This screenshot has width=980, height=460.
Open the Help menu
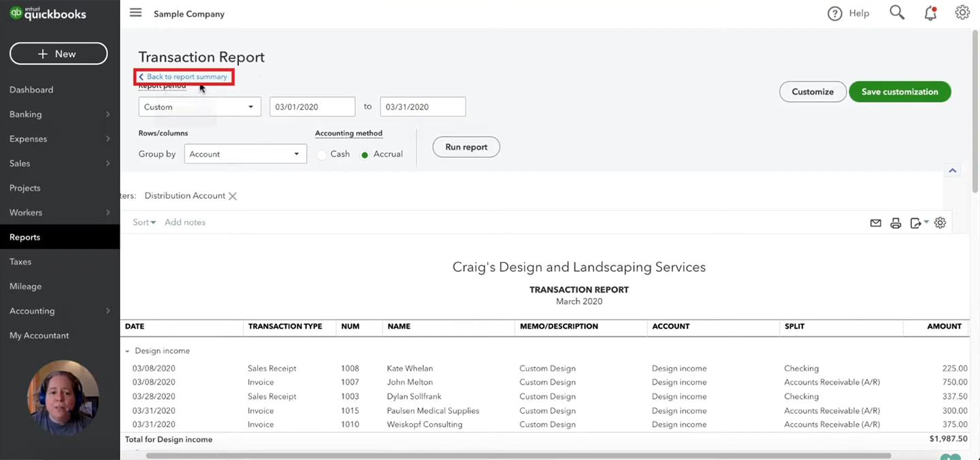tap(849, 13)
